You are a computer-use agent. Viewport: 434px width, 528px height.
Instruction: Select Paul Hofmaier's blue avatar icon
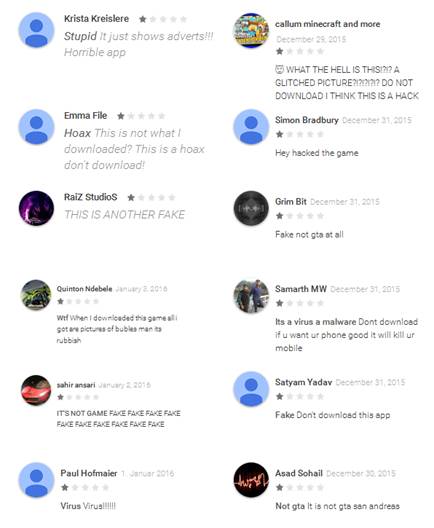click(x=36, y=480)
